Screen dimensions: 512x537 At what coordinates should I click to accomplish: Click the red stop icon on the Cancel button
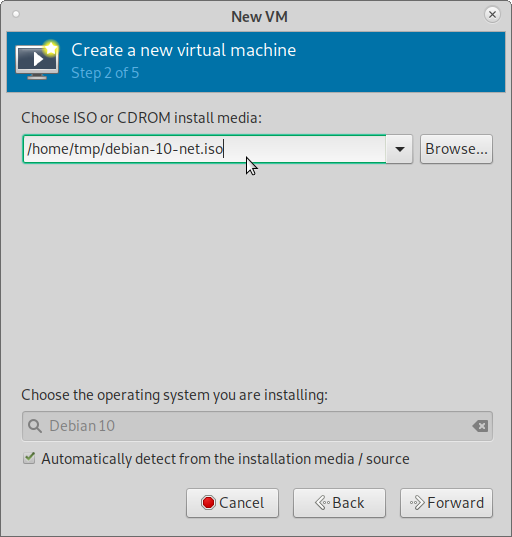pyautogui.click(x=208, y=503)
